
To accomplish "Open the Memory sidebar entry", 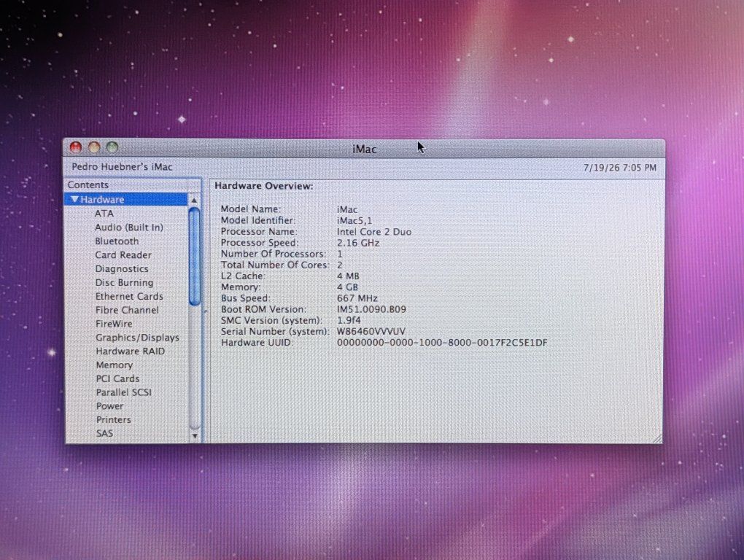I will 115,365.
